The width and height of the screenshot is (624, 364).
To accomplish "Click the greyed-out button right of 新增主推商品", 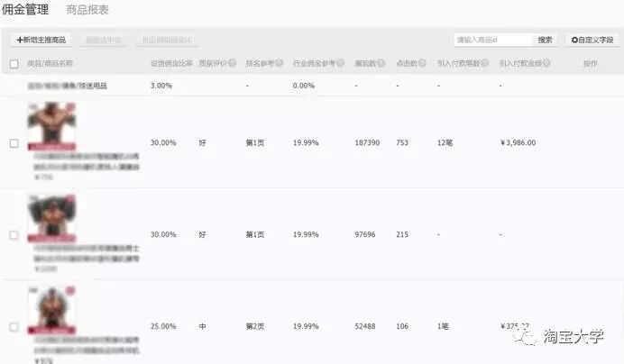I will (104, 40).
